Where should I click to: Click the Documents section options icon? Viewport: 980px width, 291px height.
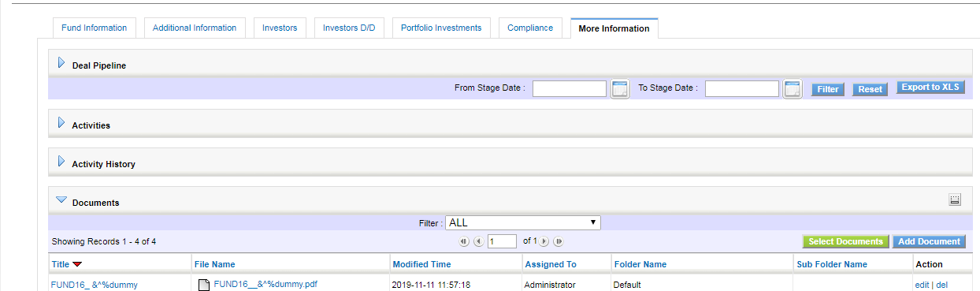pyautogui.click(x=955, y=200)
